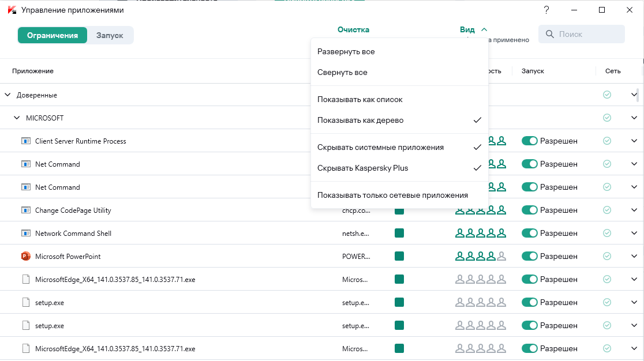The width and height of the screenshot is (644, 361).
Task: Click the Change CodePage Utility icon
Action: (x=25, y=210)
